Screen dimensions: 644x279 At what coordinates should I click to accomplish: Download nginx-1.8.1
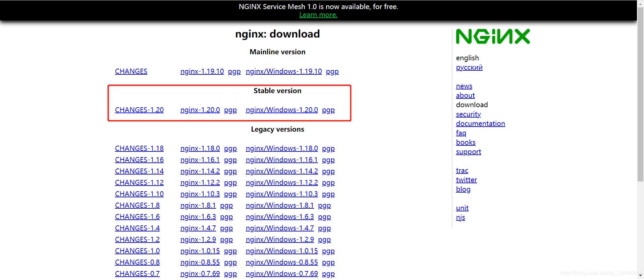click(198, 205)
